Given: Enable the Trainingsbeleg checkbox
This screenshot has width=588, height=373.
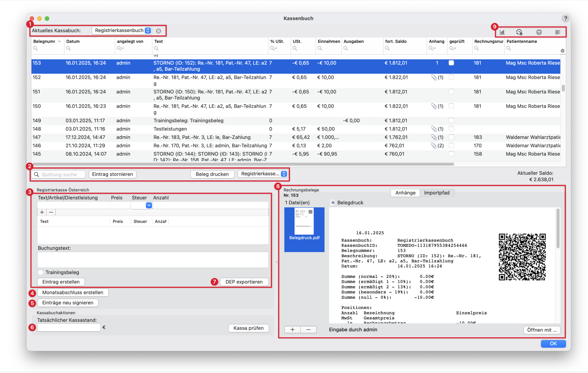Looking at the screenshot, I should coord(41,272).
